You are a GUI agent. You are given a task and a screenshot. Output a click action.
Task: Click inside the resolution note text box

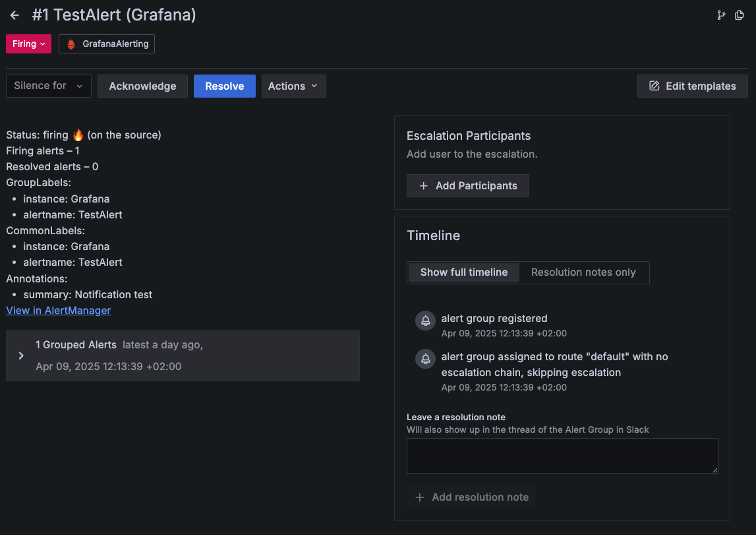point(562,455)
